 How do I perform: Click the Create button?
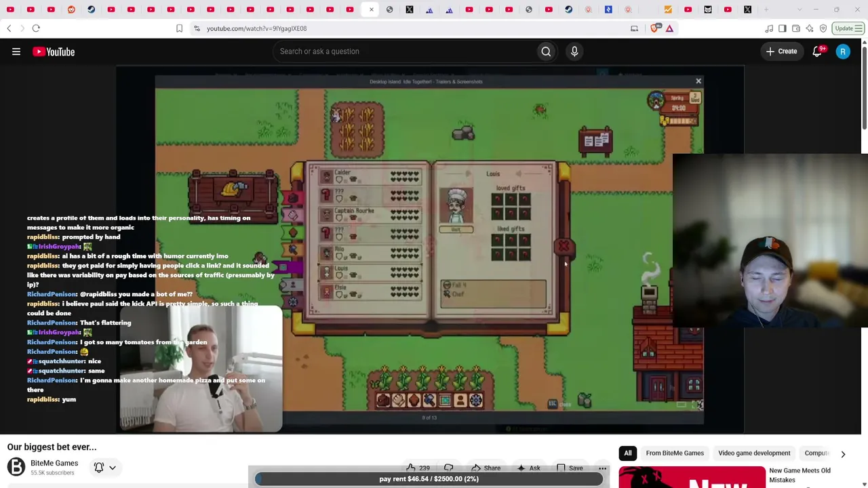tap(781, 52)
